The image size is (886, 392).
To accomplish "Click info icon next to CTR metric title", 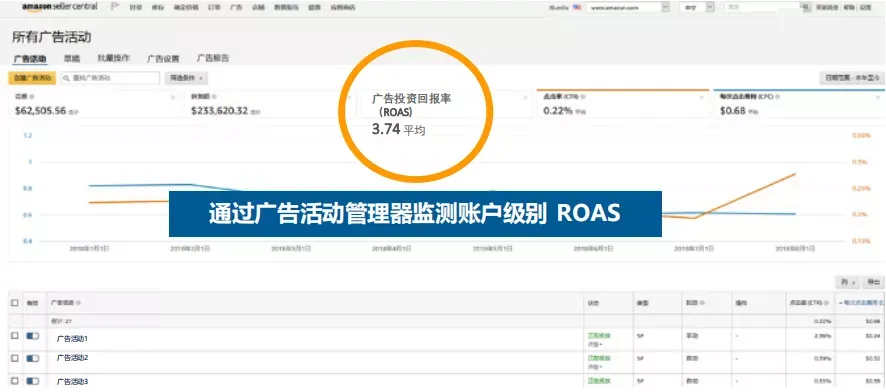I will 583,97.
